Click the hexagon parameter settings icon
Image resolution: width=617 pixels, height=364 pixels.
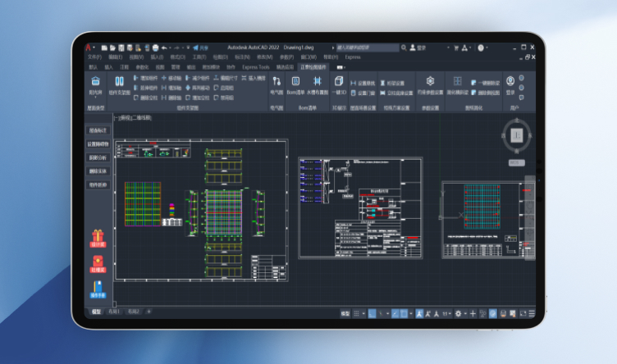(430, 81)
